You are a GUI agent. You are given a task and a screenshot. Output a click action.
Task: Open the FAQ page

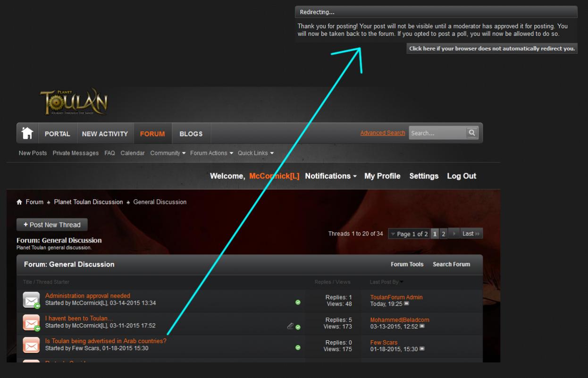[109, 153]
